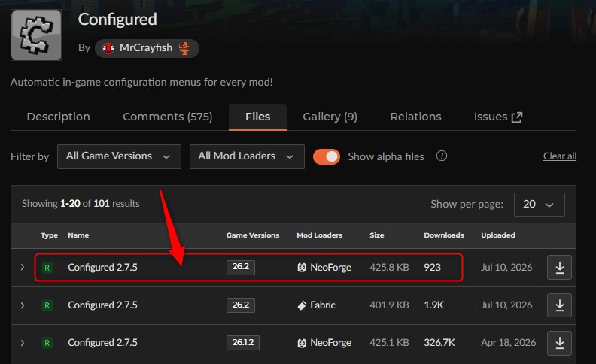Viewport: 596px width, 364px height.
Task: Click the release R icon on the 26.1.2 row
Action: point(47,343)
